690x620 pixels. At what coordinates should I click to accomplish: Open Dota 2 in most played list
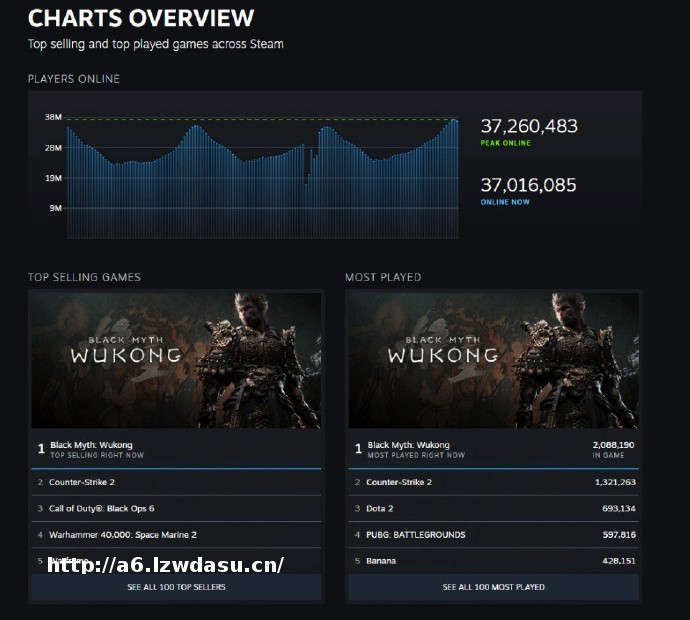[493, 508]
